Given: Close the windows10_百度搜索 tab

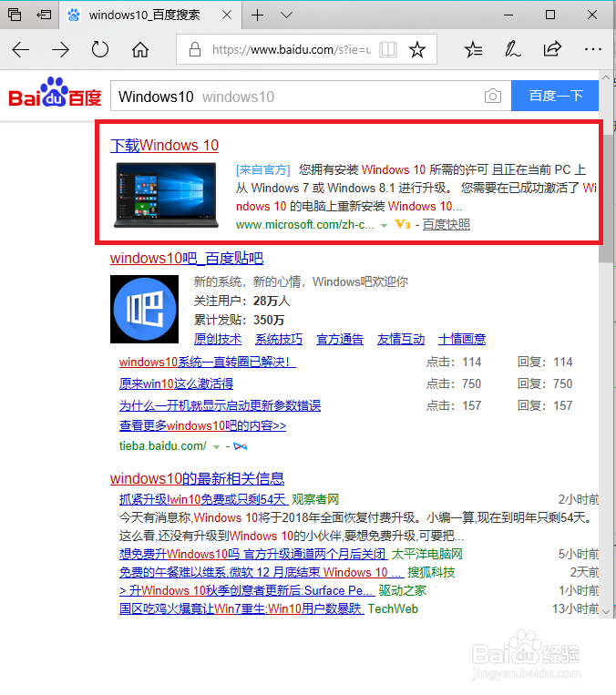Looking at the screenshot, I should point(227,15).
